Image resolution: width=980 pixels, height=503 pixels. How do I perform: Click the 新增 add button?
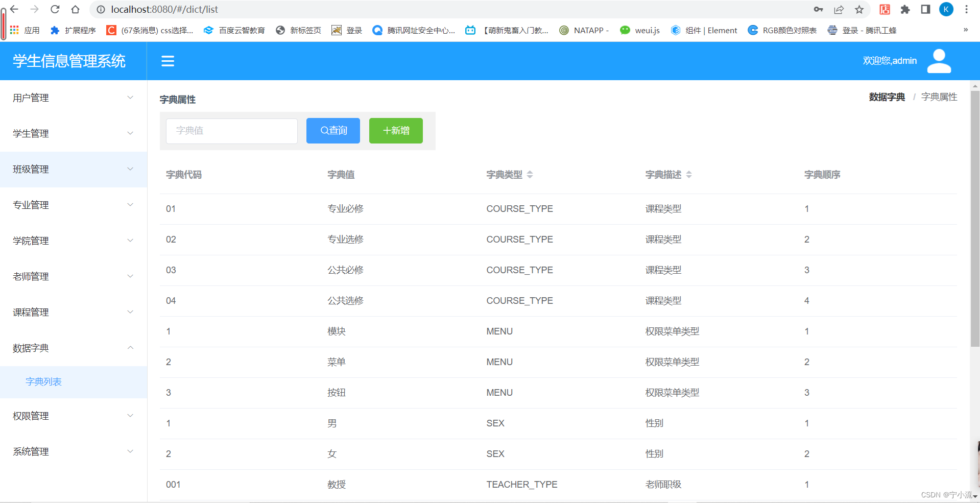click(396, 131)
